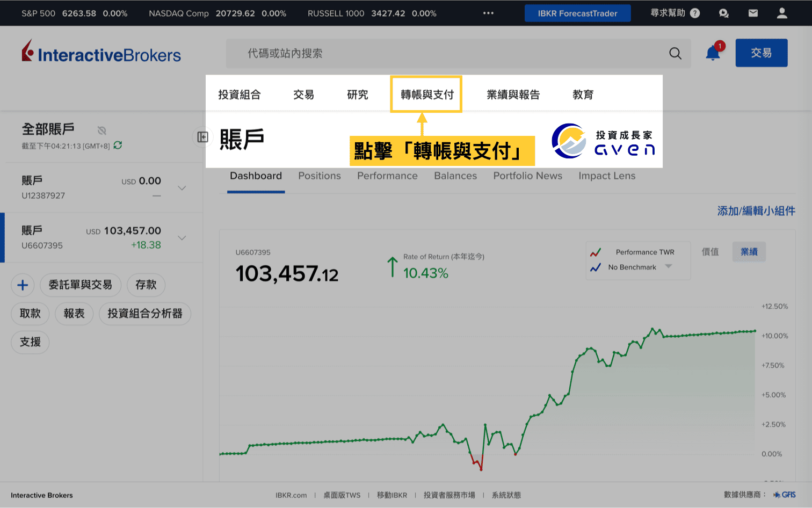Click the search magnifier icon
Viewport: 812px width, 508px height.
click(675, 53)
